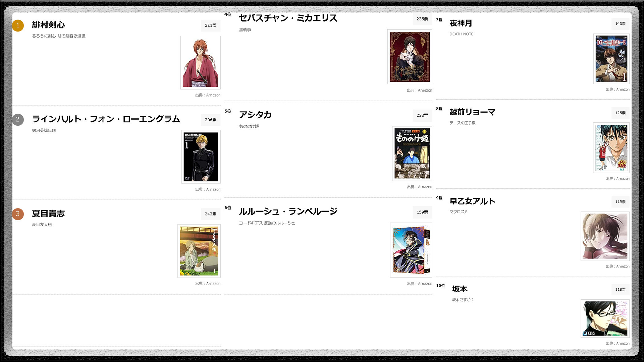Select the 黒執事 series text
The width and height of the screenshot is (644, 362).
pos(245,30)
